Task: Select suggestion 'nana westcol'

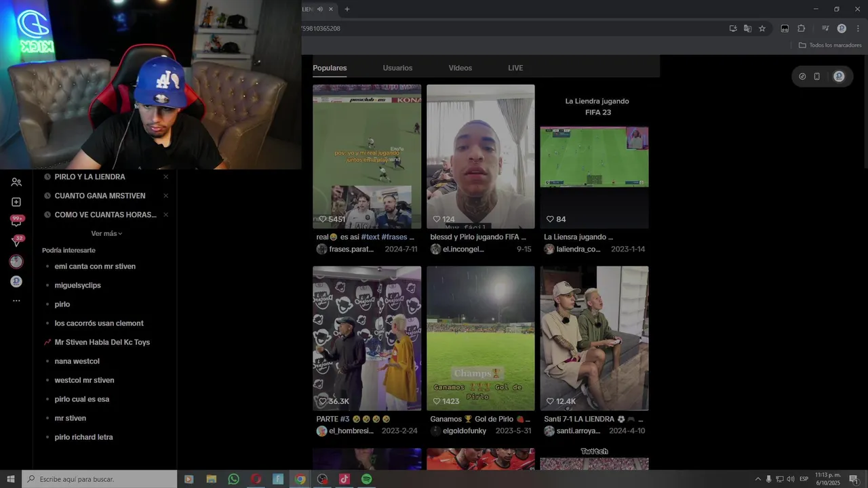Action: point(77,361)
